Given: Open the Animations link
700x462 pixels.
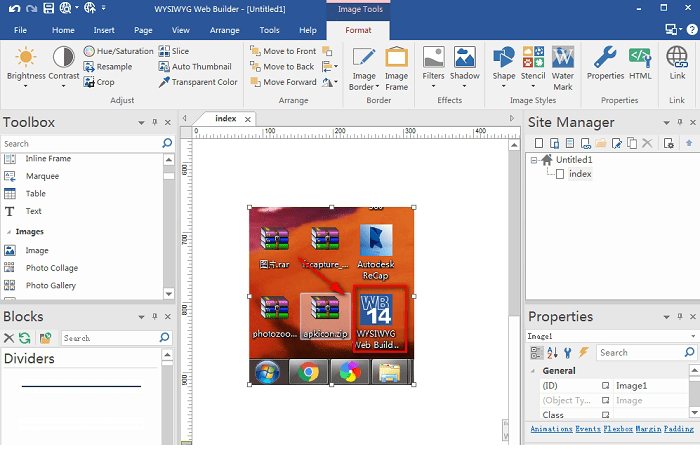Looking at the screenshot, I should 551,429.
